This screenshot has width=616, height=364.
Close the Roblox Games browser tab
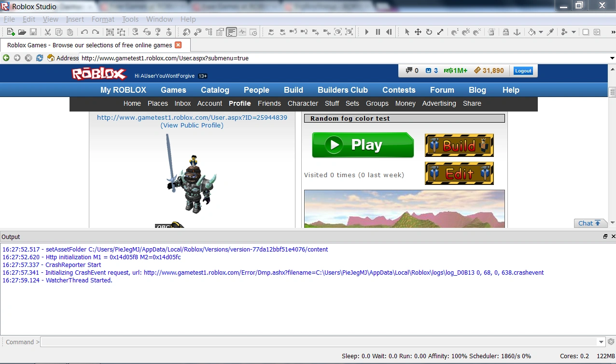pyautogui.click(x=178, y=45)
